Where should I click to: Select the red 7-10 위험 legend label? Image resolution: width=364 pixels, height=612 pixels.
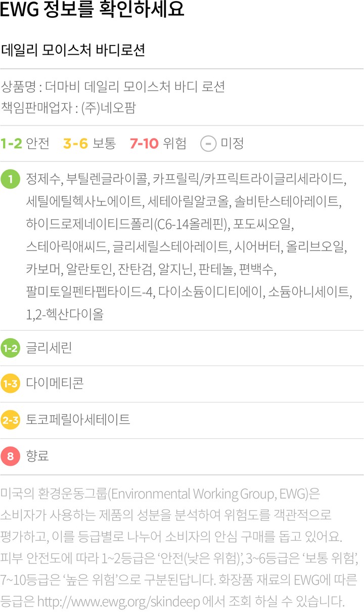158,144
